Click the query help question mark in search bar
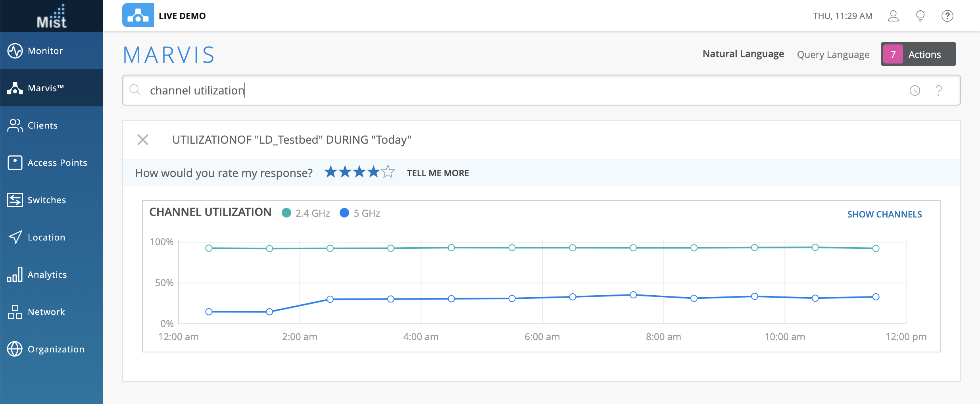 [938, 90]
